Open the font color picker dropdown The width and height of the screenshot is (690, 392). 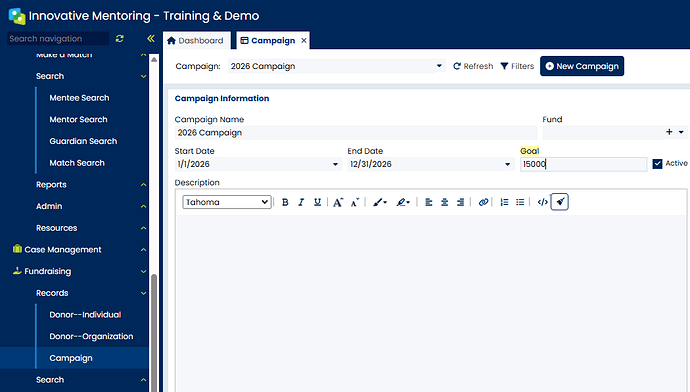pyautogui.click(x=380, y=202)
